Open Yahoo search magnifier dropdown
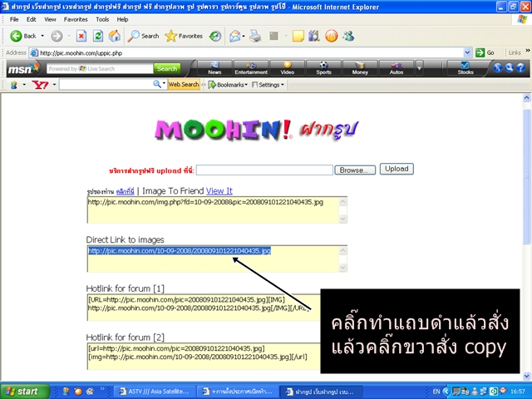Screen dimensions: 532x399 164,83
